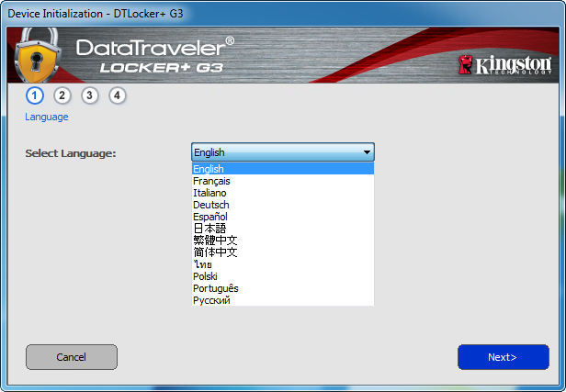Click the Kingston Technology logo
Viewport: 566px width, 392px height.
click(505, 65)
